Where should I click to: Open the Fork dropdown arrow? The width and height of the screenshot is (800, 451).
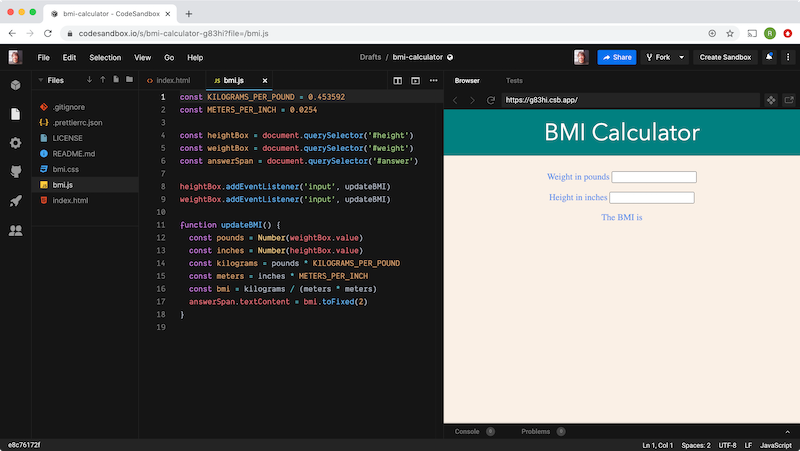click(682, 57)
